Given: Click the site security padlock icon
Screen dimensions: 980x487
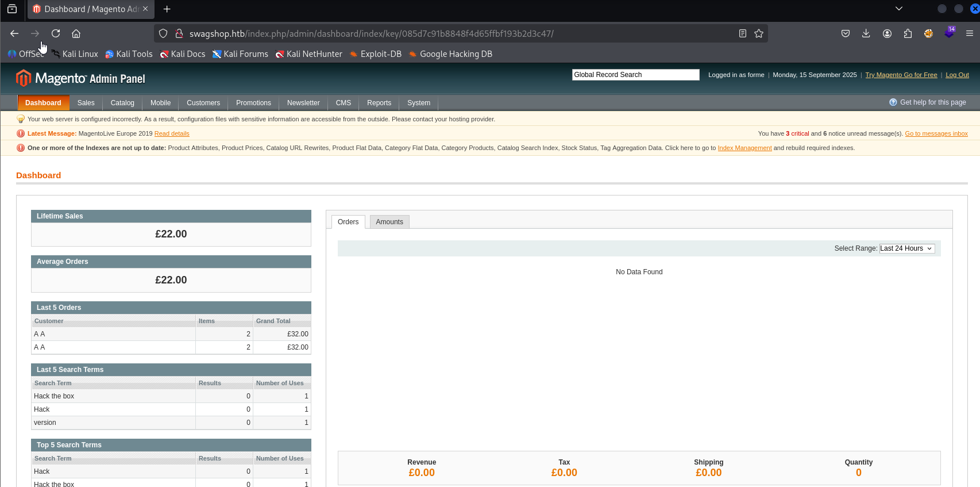Looking at the screenshot, I should 179,33.
